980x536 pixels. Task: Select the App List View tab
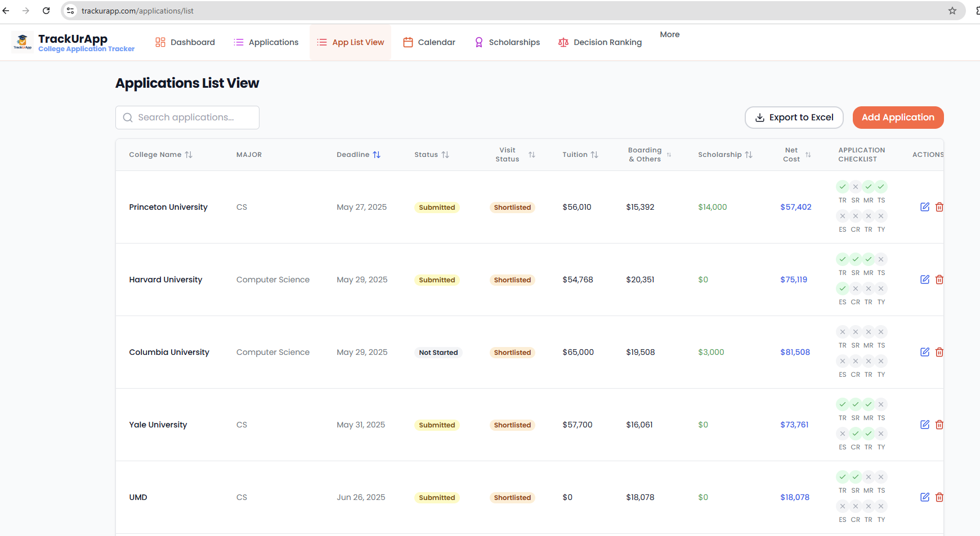click(x=350, y=42)
